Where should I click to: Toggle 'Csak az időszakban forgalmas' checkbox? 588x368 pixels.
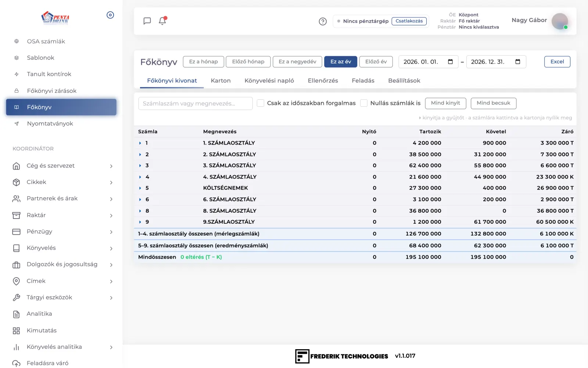[x=261, y=103]
